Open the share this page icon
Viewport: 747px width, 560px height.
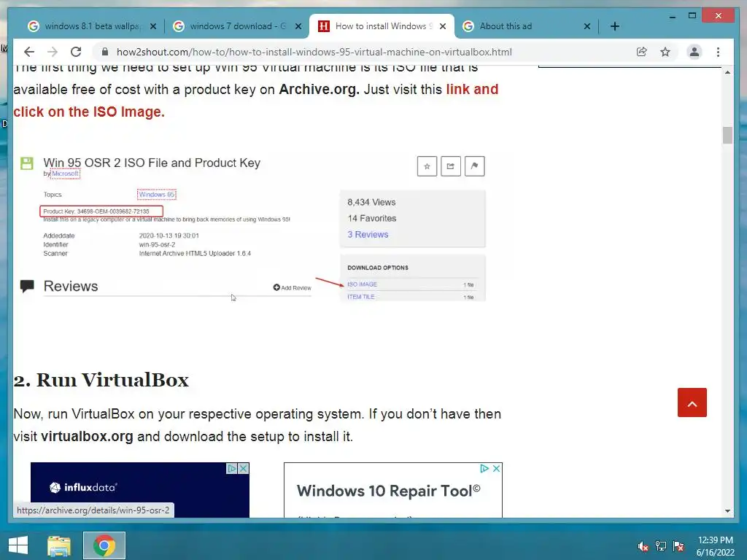pyautogui.click(x=642, y=52)
